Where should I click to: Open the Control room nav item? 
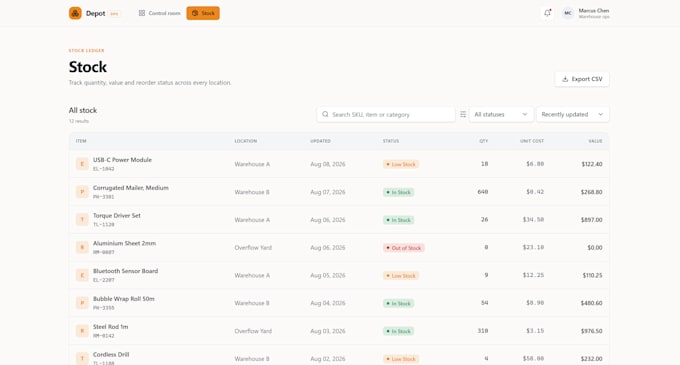159,13
